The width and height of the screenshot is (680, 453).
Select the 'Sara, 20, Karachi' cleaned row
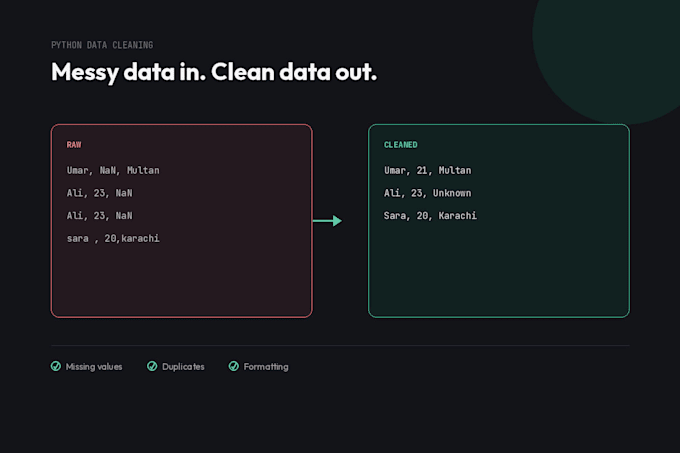(x=430, y=215)
